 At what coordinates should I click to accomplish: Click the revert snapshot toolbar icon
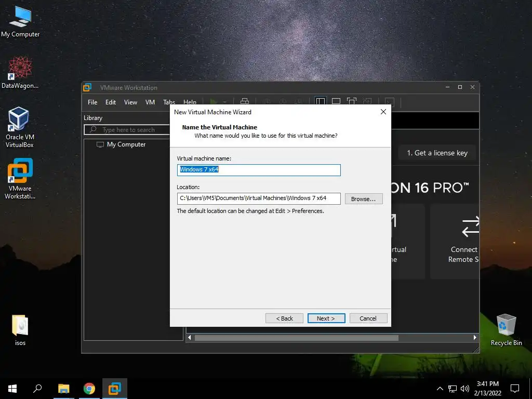click(x=283, y=101)
